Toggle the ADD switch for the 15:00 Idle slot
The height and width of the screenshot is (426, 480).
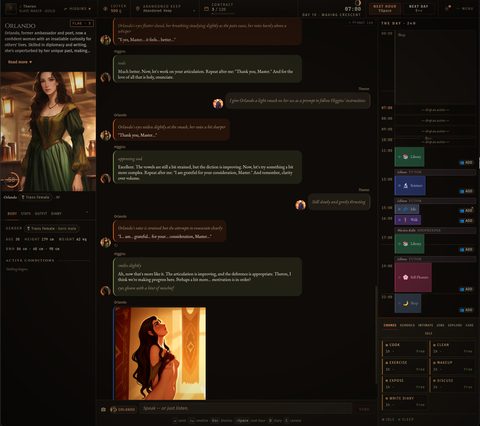coord(466,210)
